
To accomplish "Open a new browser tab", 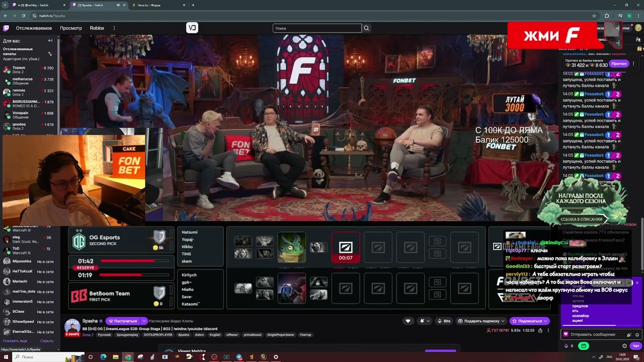I will (x=193, y=5).
